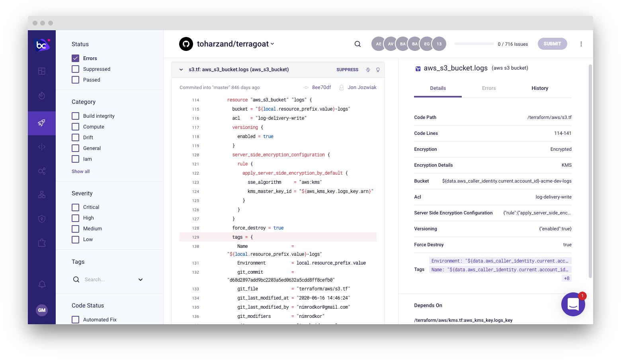
Task: Enable the Compute category filter
Action: click(75, 127)
